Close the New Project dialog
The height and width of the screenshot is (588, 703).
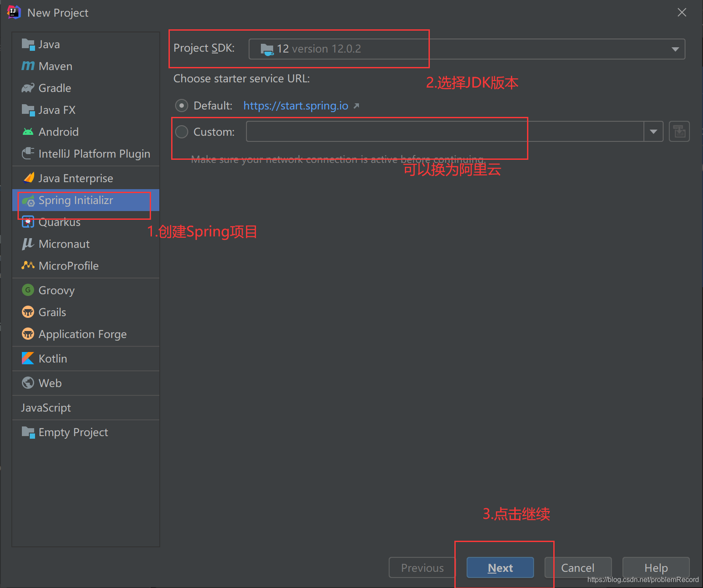point(682,12)
